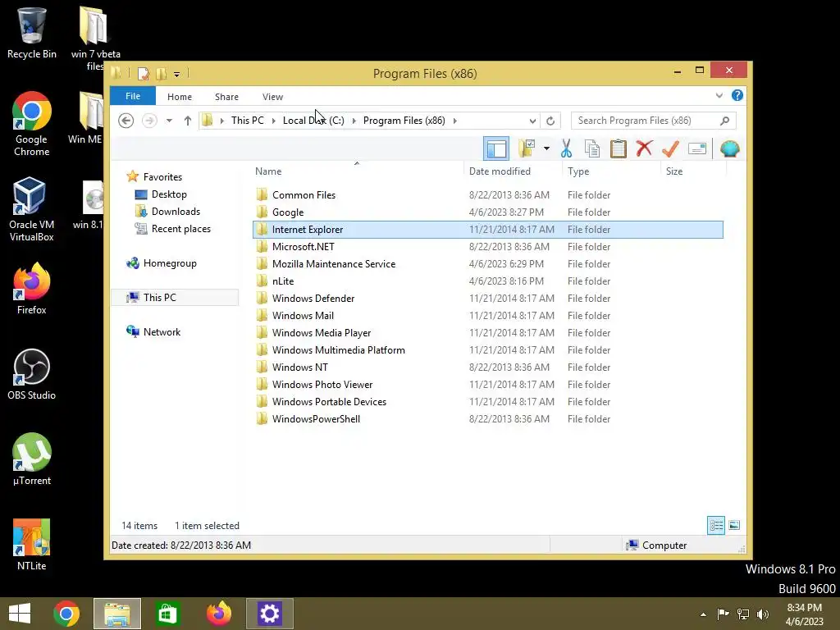
Task: Click the volume speaker tray icon
Action: 763,614
